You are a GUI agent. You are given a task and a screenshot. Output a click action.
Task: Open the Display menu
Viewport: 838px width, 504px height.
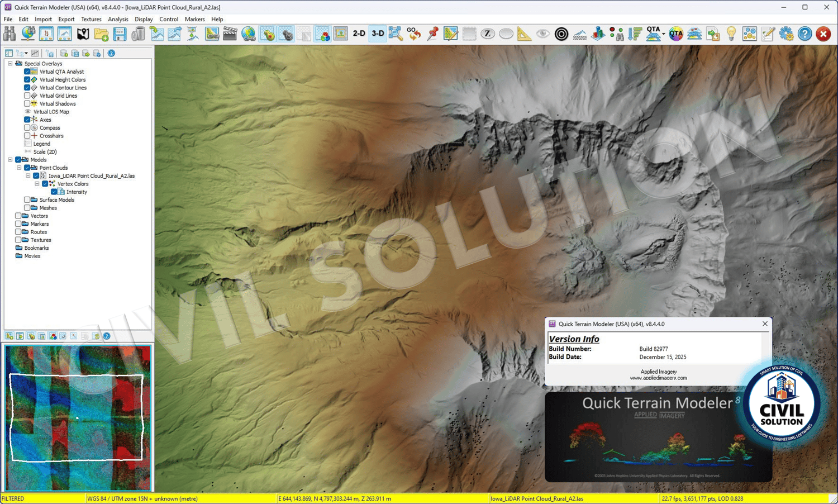(x=144, y=19)
